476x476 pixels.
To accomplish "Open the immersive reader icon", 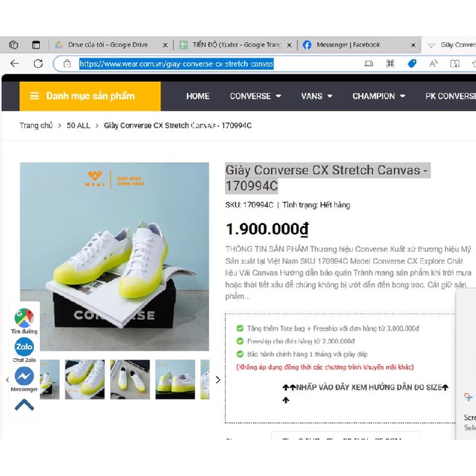I will [455, 64].
